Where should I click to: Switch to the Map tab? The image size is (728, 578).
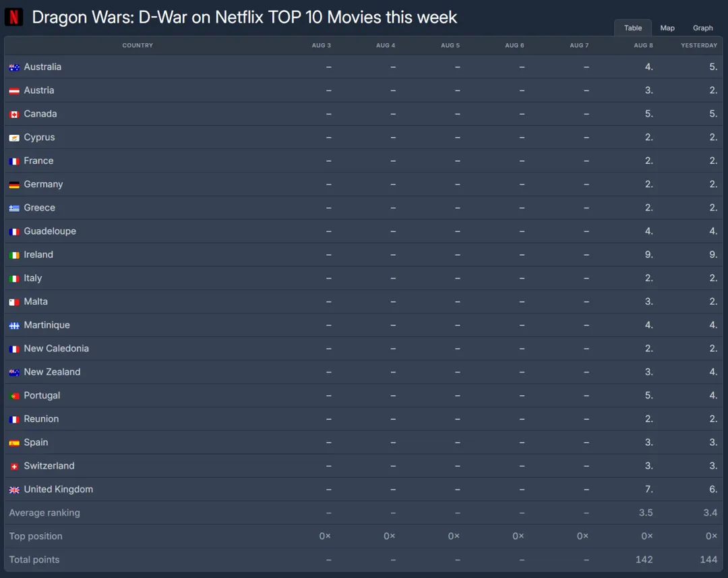pos(667,28)
